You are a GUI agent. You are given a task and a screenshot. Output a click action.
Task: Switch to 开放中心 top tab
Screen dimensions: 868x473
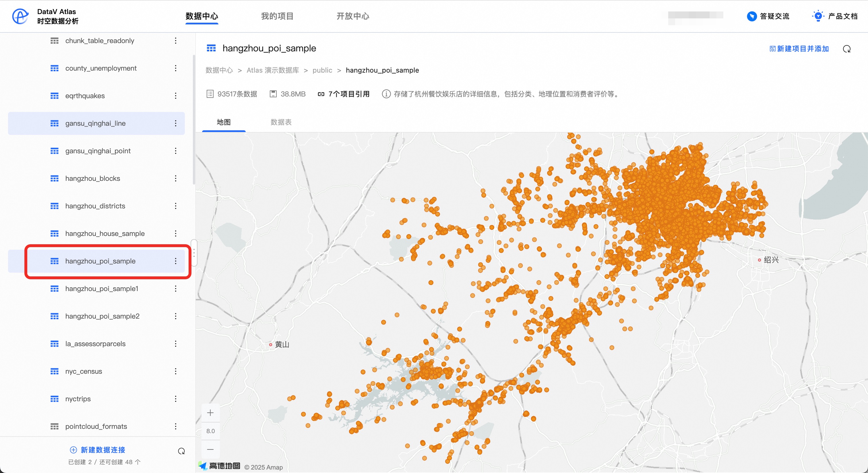click(x=353, y=16)
